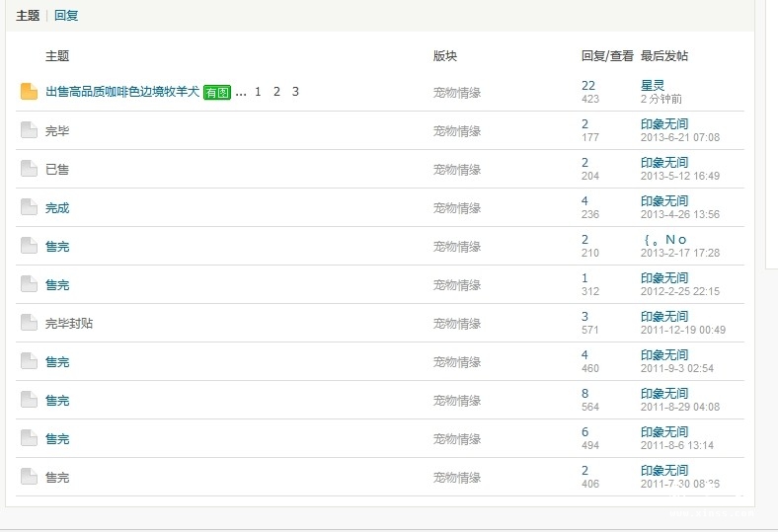Screen dimensions: 778x532
Task: Open 宠物情缘 forum link in the first row
Action: 457,93
